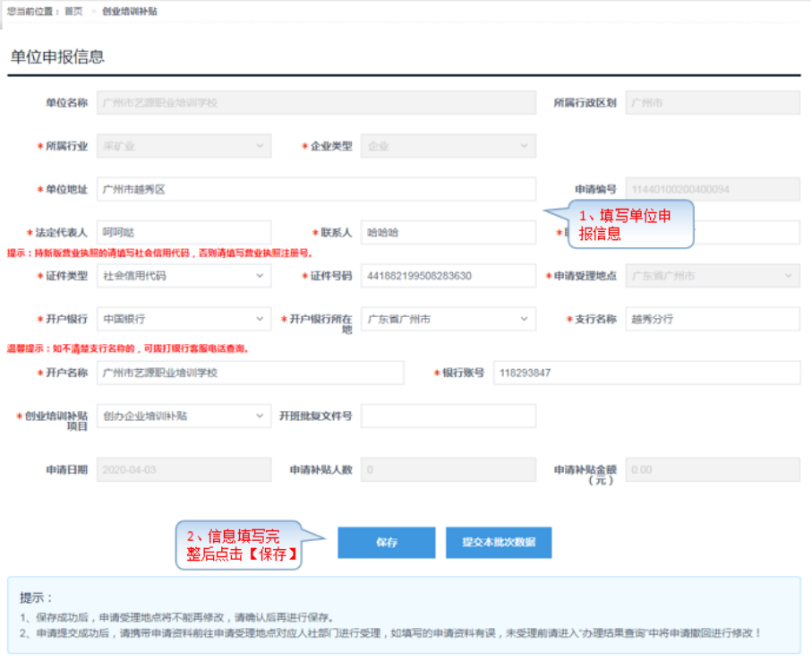Open the 首页 breadcrumb link

pyautogui.click(x=73, y=12)
